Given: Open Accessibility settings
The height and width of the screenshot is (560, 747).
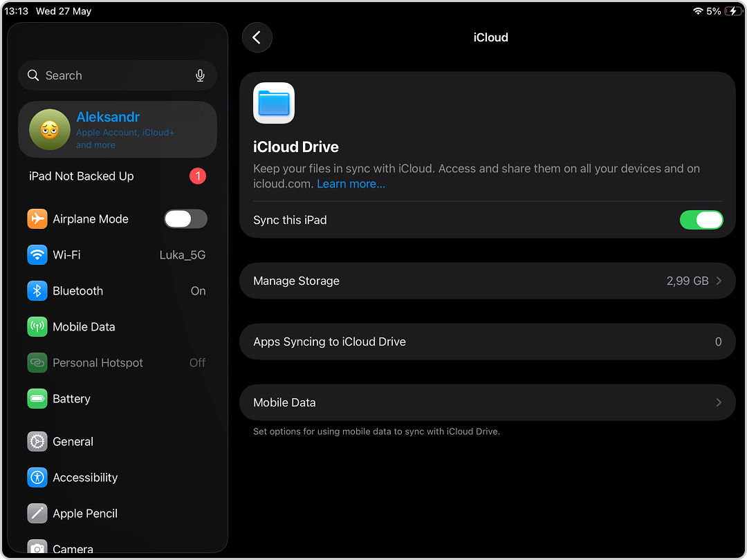Looking at the screenshot, I should pos(117,478).
